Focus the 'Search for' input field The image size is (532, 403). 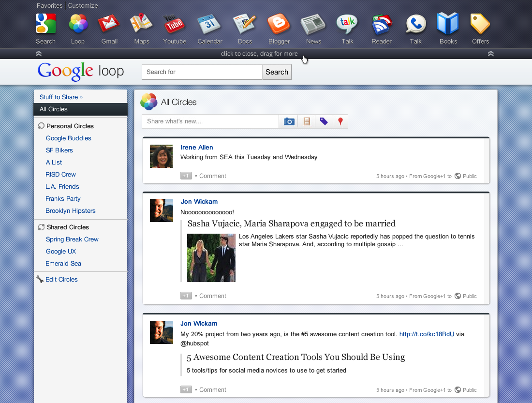click(x=202, y=72)
